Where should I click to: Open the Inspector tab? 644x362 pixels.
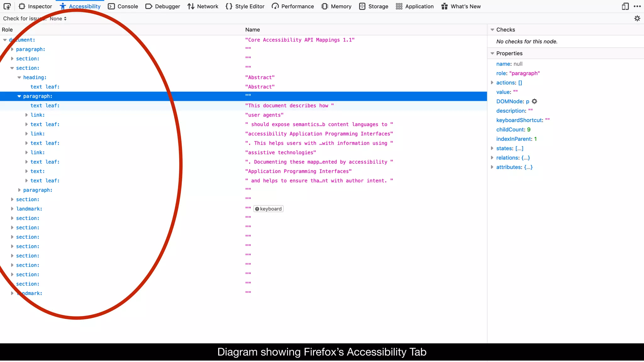35,6
